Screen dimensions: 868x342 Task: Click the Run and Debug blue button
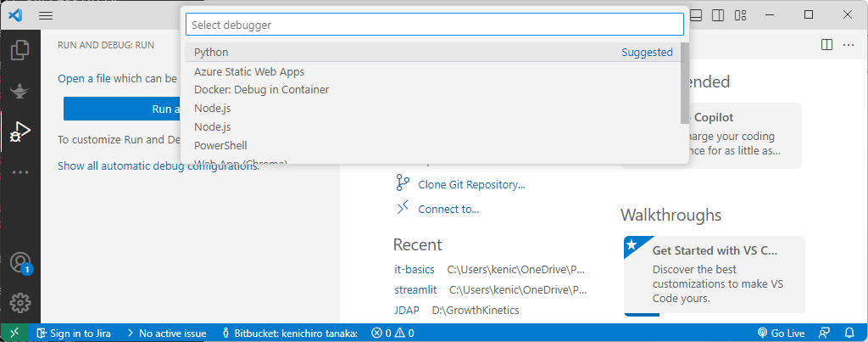(122, 109)
